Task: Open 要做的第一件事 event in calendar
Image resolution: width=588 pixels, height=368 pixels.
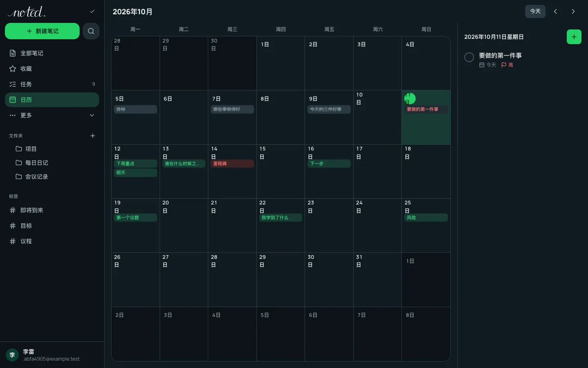Action: (x=426, y=110)
